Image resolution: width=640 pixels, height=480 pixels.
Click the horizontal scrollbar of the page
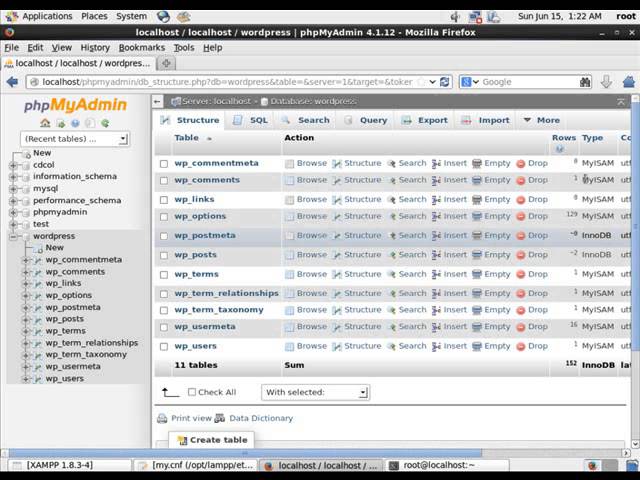click(x=245, y=453)
